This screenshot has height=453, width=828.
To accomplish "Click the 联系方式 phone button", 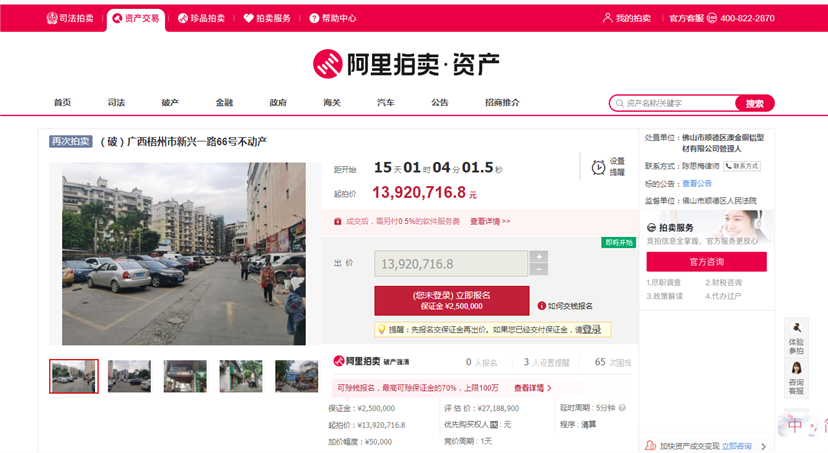I will pyautogui.click(x=742, y=166).
